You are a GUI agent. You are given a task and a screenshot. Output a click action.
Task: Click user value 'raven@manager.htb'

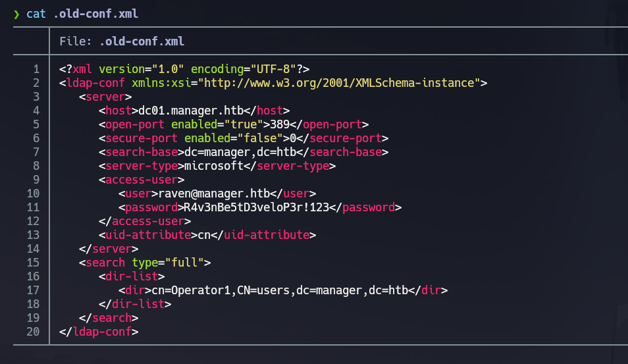214,194
